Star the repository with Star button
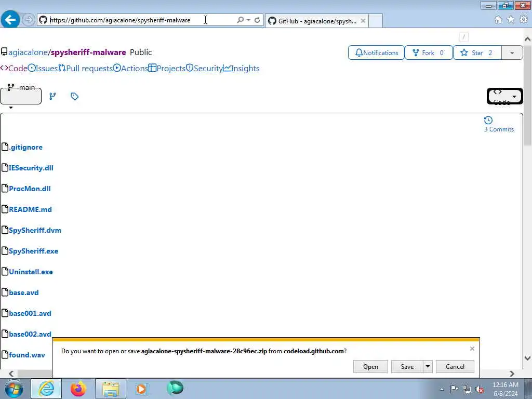532x399 pixels. [x=477, y=52]
